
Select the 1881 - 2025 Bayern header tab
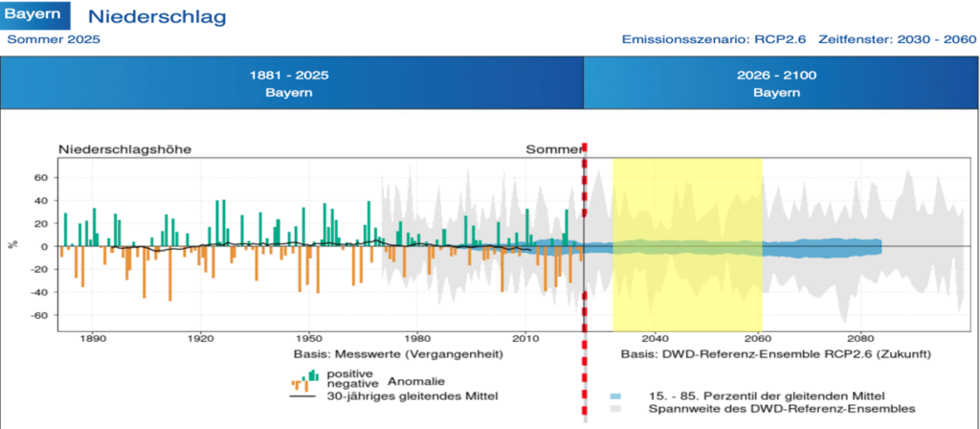click(292, 83)
